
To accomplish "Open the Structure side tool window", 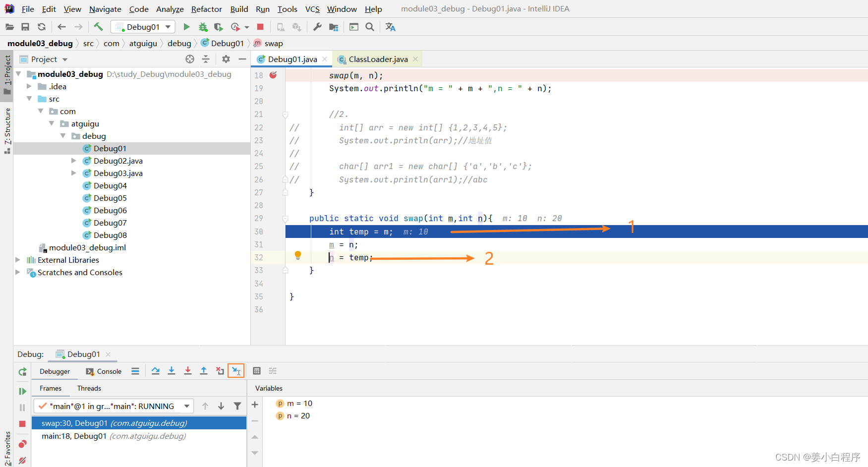I will [x=7, y=130].
